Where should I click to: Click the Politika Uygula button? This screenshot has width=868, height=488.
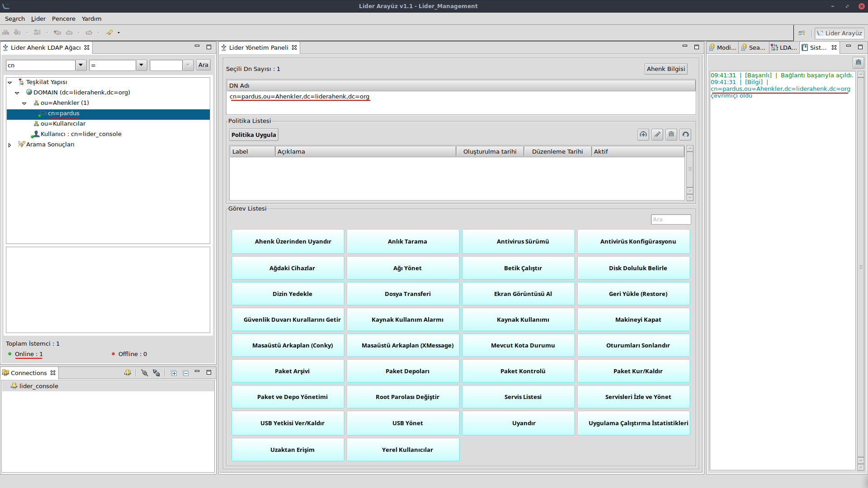point(253,134)
